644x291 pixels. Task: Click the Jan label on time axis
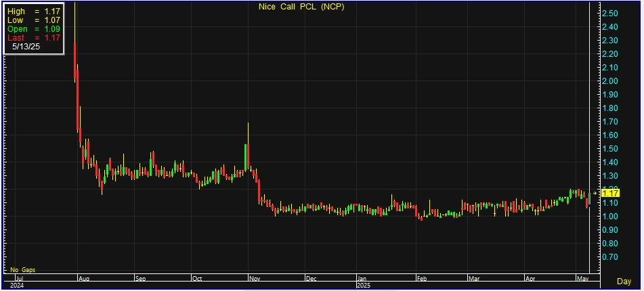[362, 278]
